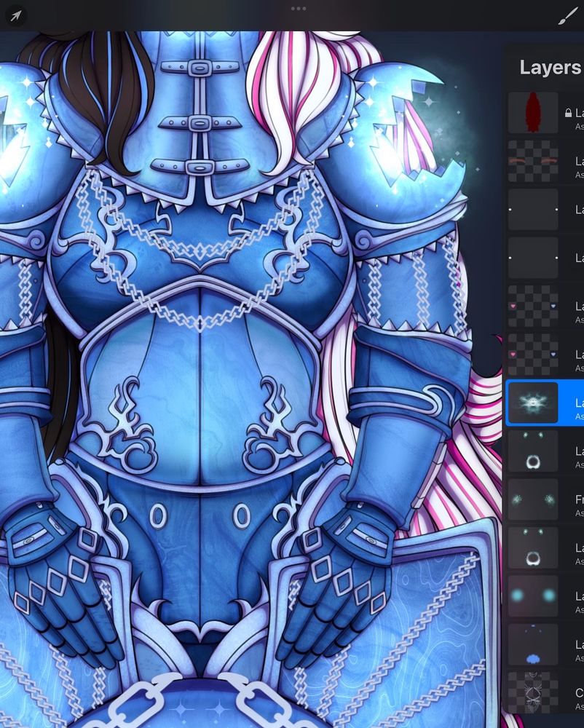Select the dark red silhouette layer thumbnail
Screen dimensions: 584x728
tap(533, 113)
